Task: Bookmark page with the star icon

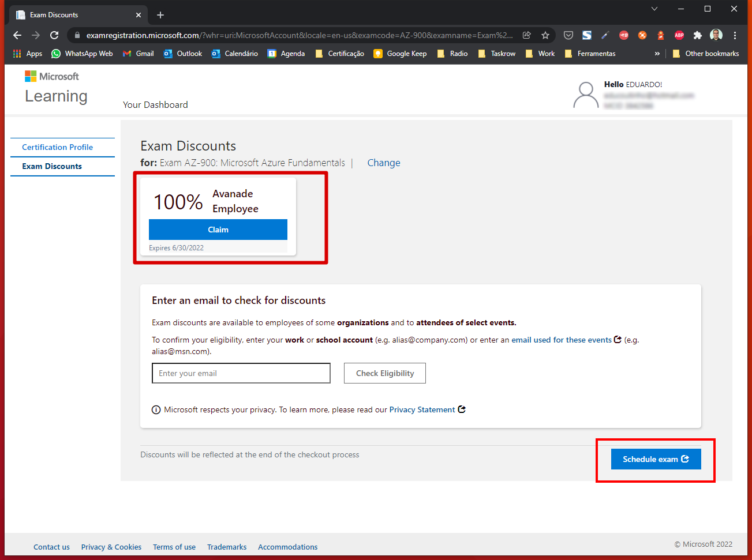Action: coord(545,35)
